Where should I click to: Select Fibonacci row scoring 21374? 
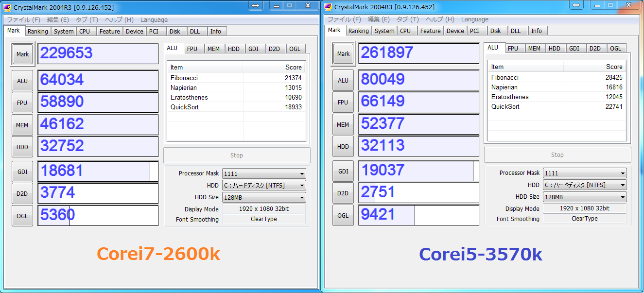point(236,78)
